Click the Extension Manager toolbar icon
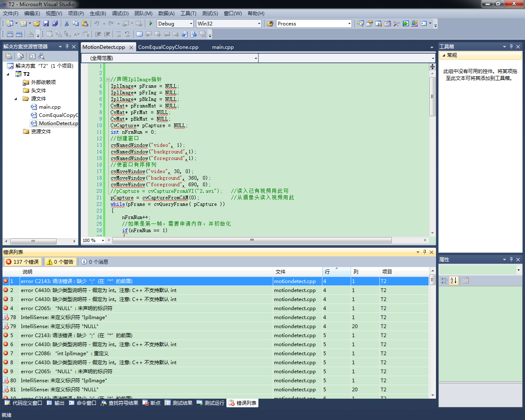 point(415,24)
